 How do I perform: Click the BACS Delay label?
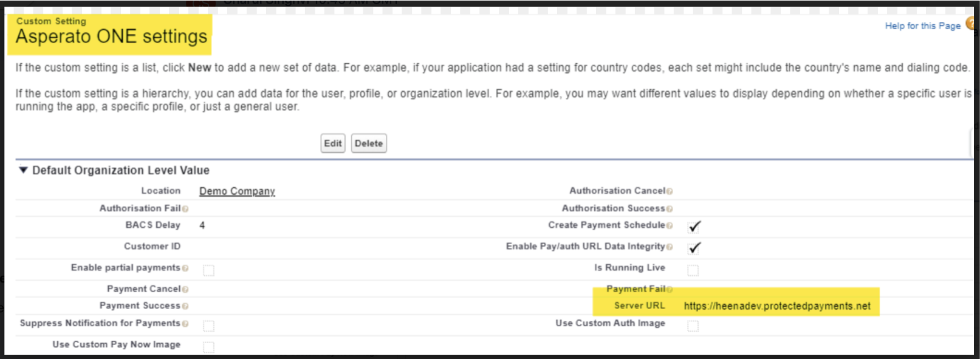click(x=152, y=225)
